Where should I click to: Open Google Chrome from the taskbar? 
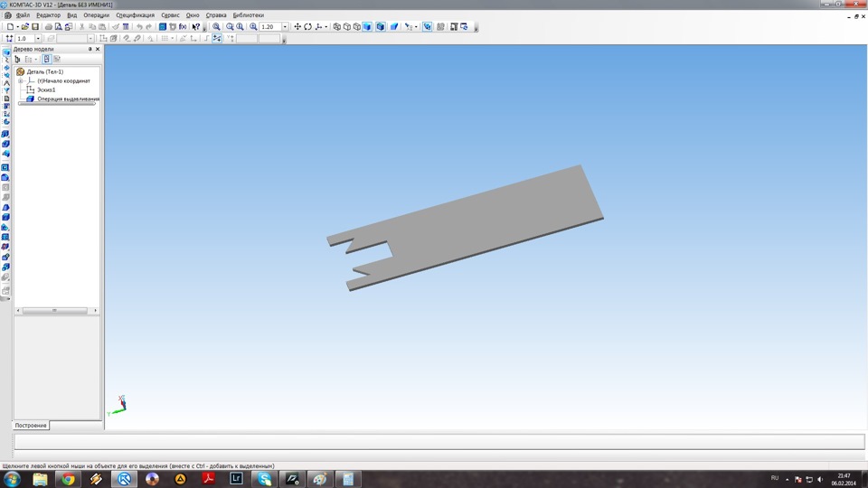coord(68,478)
